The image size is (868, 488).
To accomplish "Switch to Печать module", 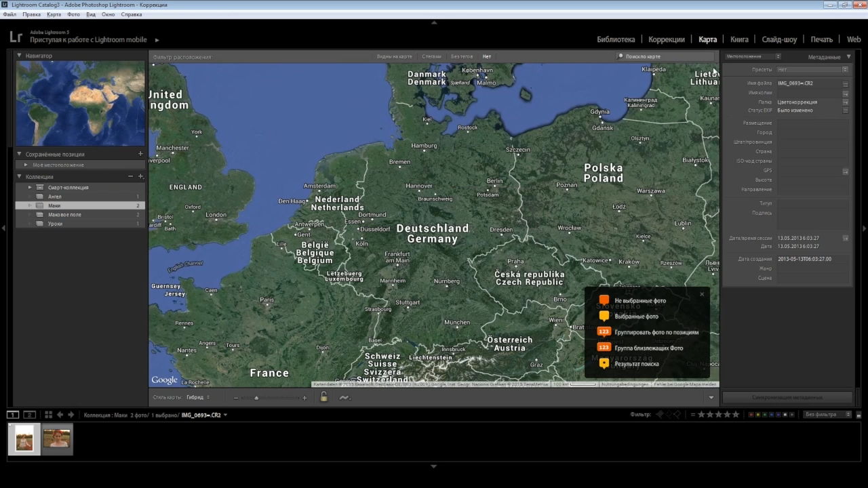I will click(821, 39).
